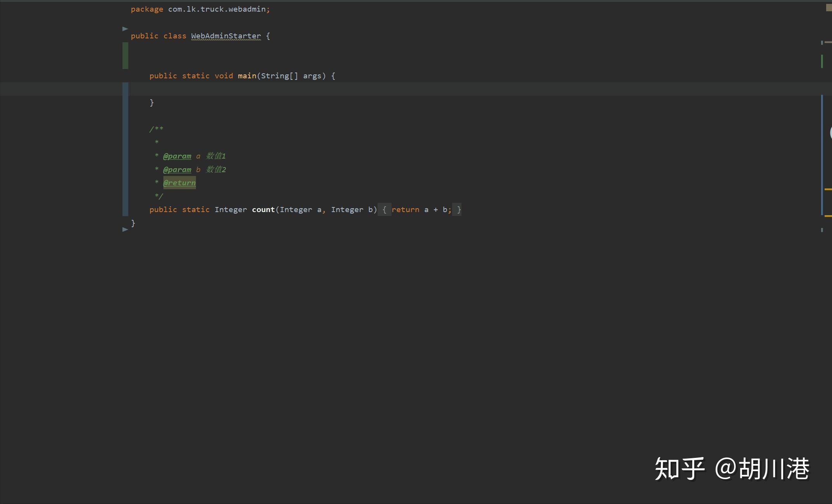Click the inspection status square at top right
The image size is (832, 504).
(x=829, y=8)
